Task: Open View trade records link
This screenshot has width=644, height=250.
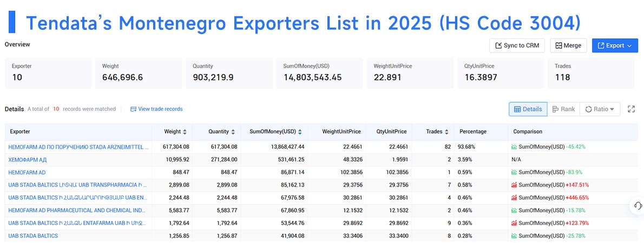Action: [156, 109]
